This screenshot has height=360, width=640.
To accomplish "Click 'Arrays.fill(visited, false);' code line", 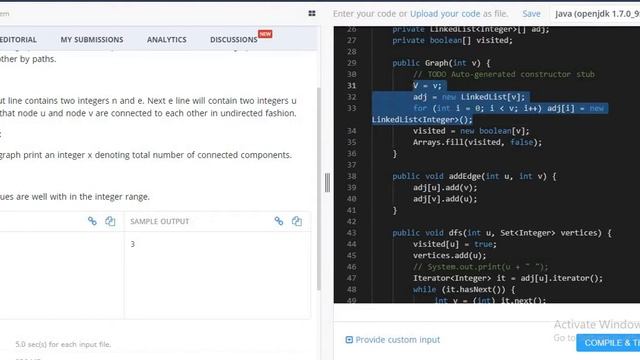I will tap(477, 142).
